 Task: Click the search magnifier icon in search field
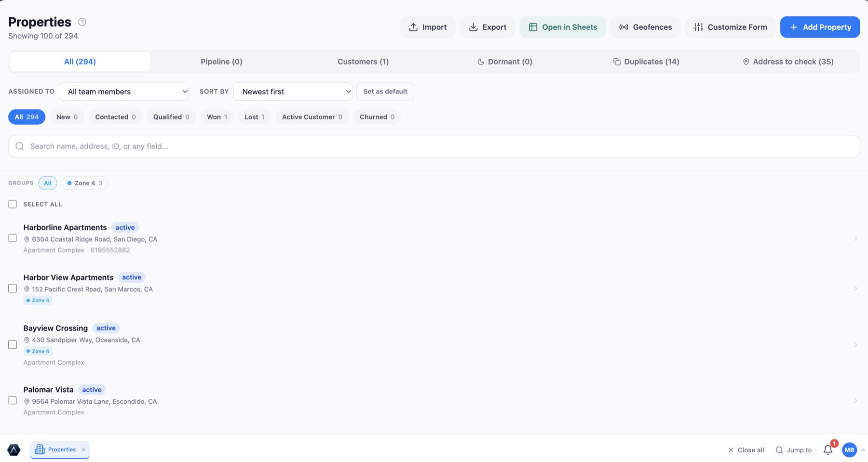tap(20, 146)
